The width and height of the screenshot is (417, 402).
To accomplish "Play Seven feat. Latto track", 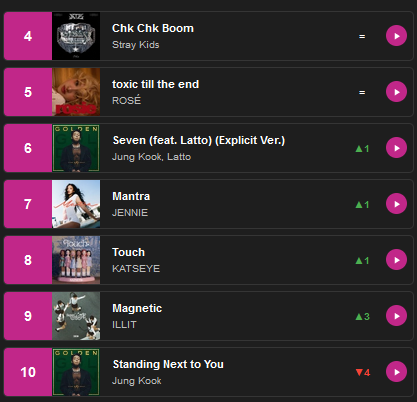I will click(x=396, y=148).
